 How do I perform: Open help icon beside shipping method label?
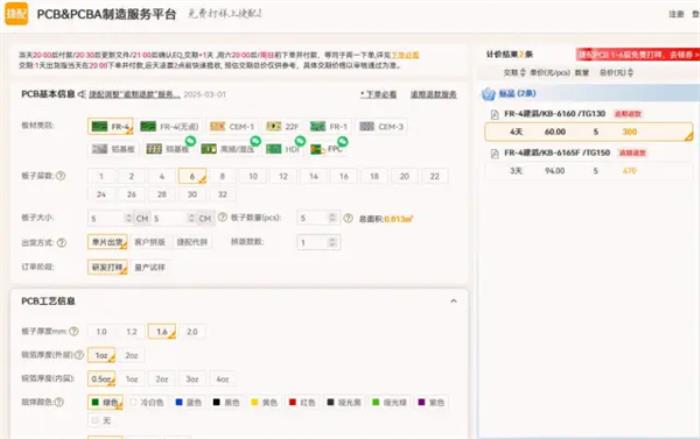point(62,242)
